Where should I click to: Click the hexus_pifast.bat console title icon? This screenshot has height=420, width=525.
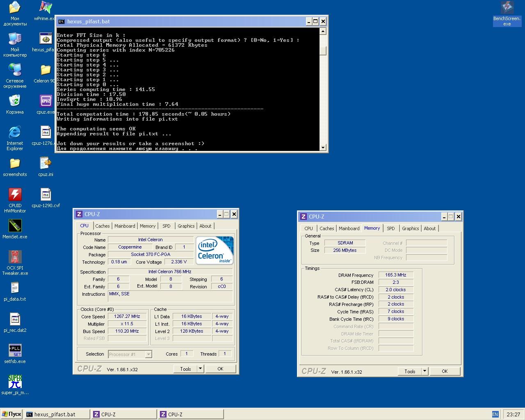point(61,21)
